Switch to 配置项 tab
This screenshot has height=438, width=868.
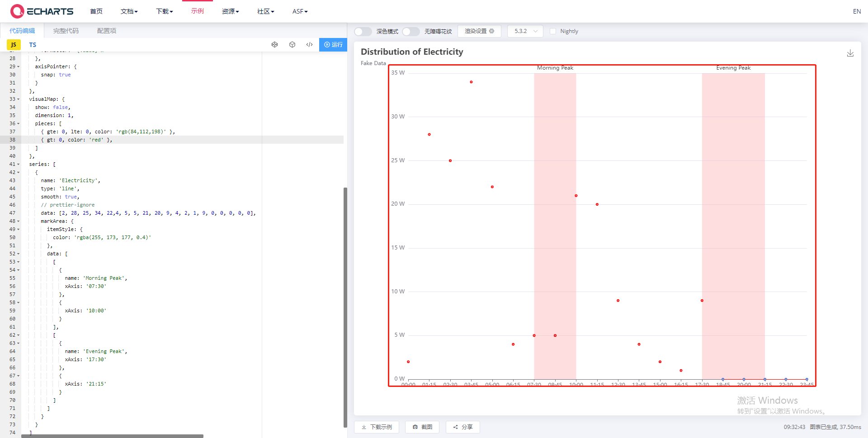107,31
